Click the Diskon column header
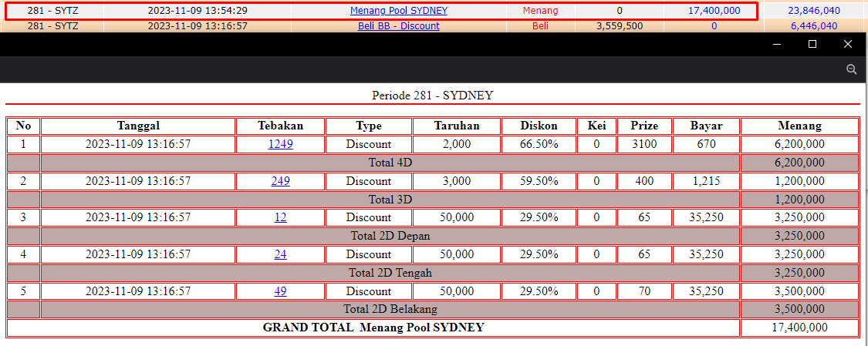 tap(539, 126)
